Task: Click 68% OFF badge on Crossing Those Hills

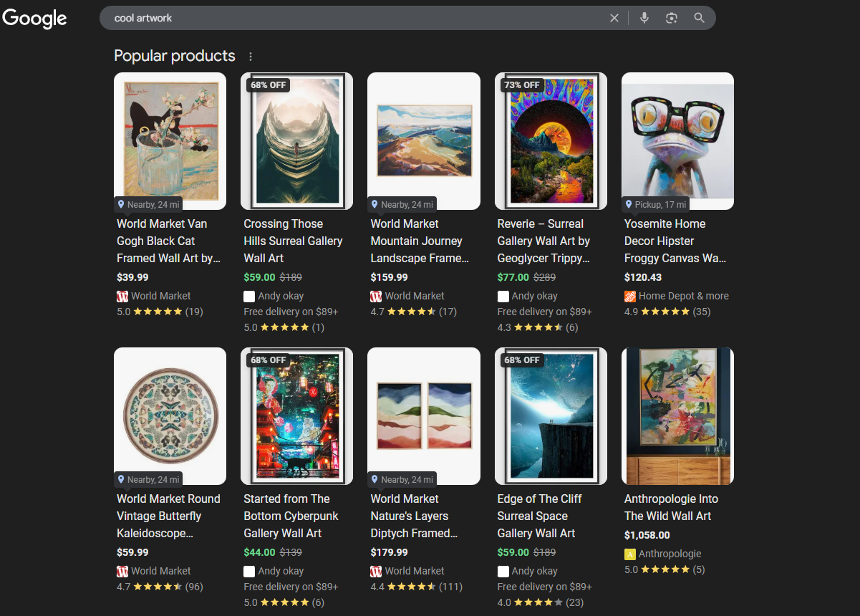Action: (269, 85)
